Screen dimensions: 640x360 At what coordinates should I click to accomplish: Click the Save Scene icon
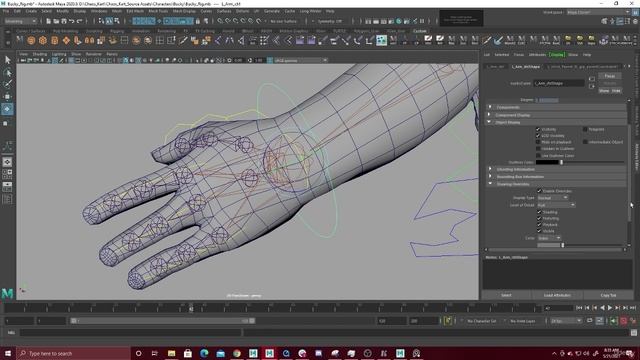click(x=64, y=21)
